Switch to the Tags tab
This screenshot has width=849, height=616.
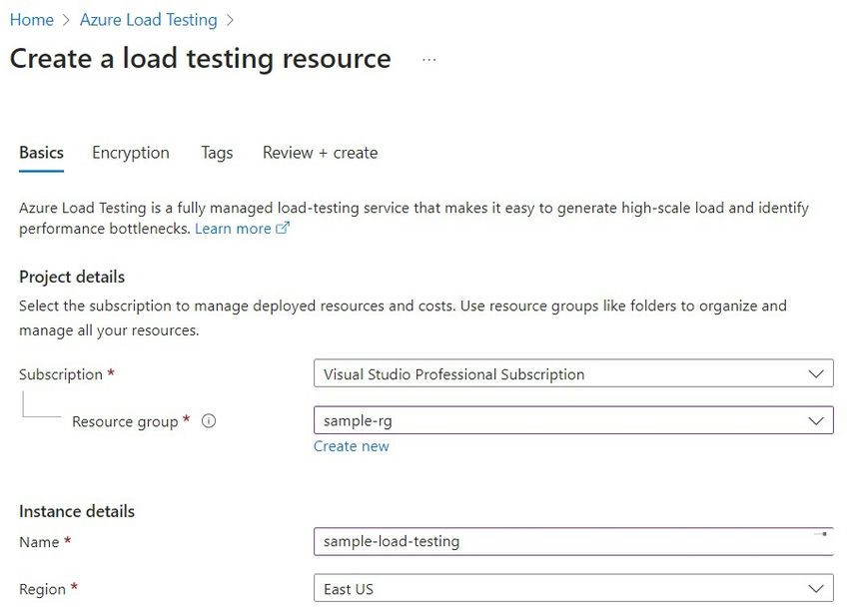(x=217, y=153)
